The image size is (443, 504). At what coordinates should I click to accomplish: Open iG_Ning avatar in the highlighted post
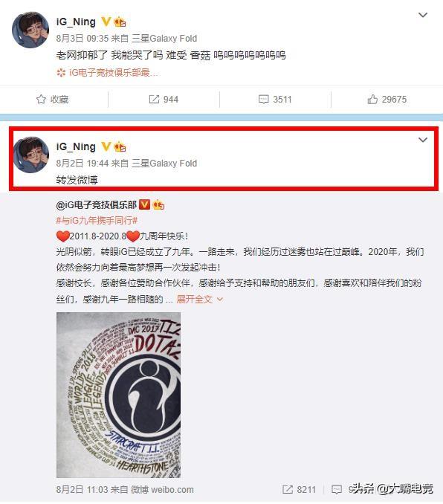click(x=30, y=155)
